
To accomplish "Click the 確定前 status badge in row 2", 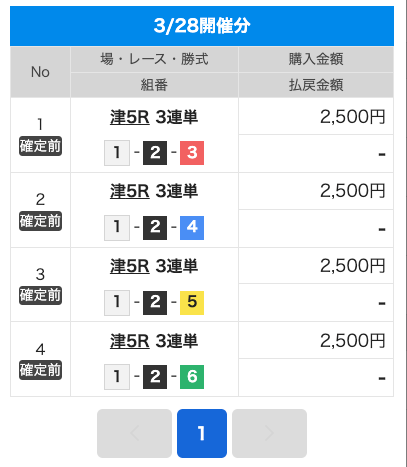I will coord(40,221).
